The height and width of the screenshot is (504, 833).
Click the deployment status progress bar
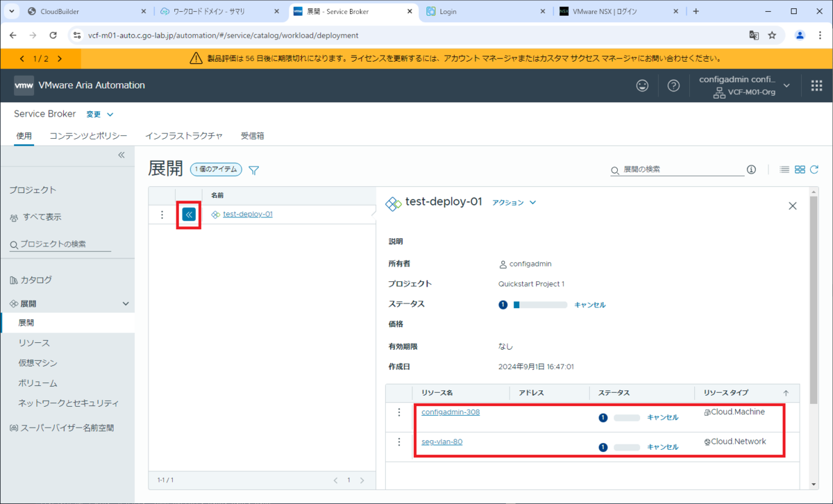pyautogui.click(x=540, y=305)
